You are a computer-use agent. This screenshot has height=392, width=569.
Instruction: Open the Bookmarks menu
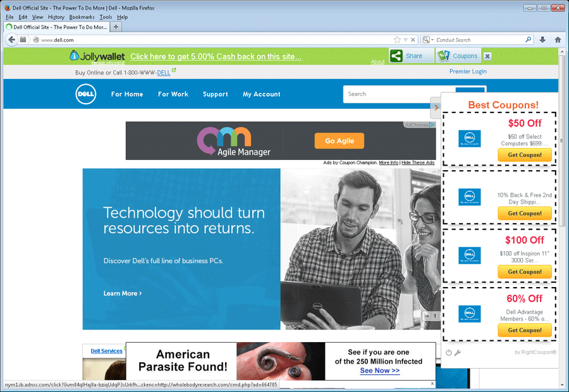click(82, 17)
